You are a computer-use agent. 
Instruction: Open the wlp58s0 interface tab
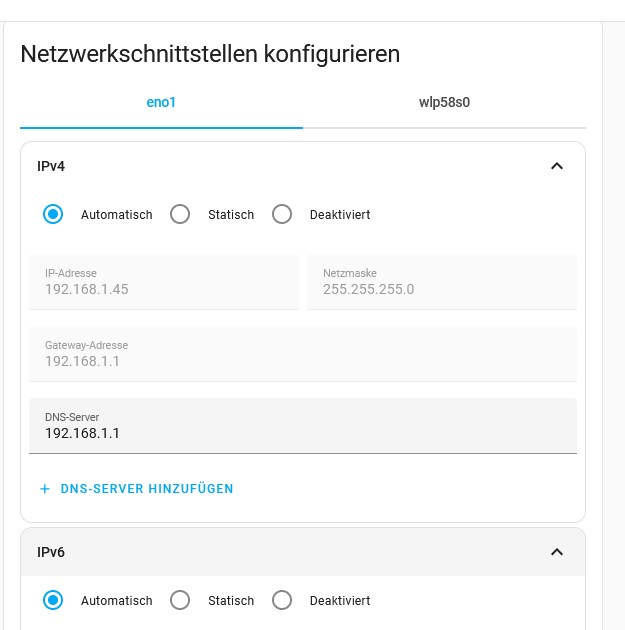444,102
